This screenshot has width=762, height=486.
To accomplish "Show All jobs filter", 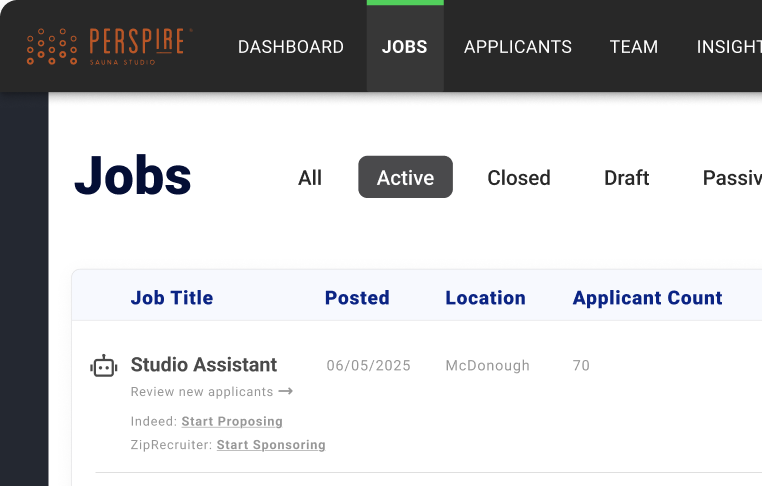I will coord(310,178).
